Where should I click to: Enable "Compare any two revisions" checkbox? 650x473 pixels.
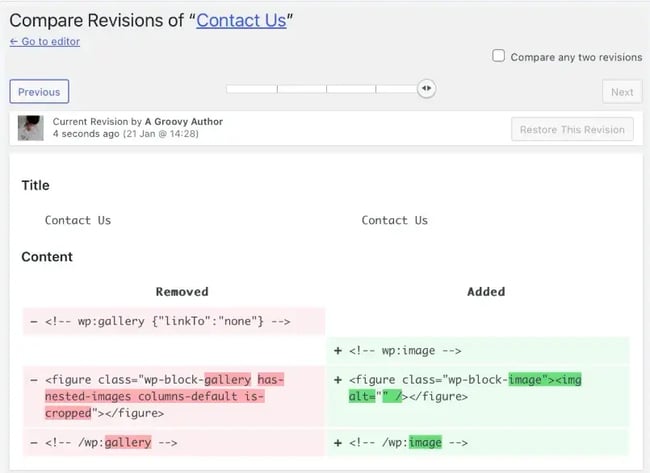point(498,56)
